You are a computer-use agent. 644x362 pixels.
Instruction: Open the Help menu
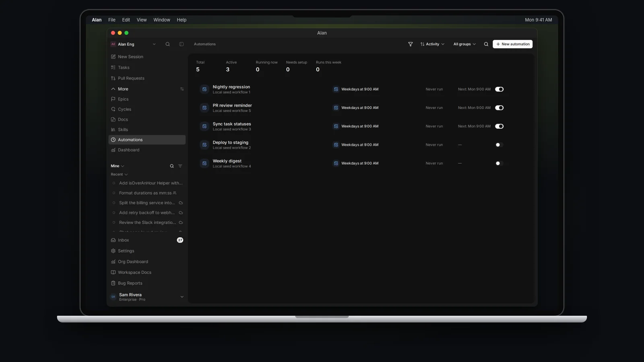(x=182, y=20)
